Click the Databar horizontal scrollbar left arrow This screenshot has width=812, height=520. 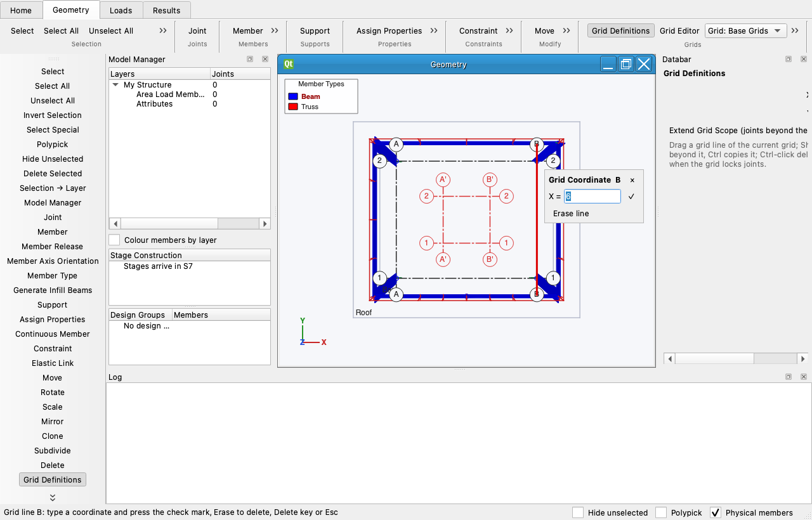click(669, 358)
